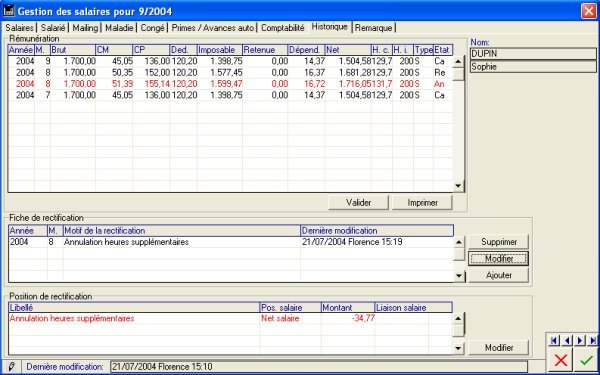The image size is (600, 375).
Task: Click the Etat column header
Action: coord(443,50)
